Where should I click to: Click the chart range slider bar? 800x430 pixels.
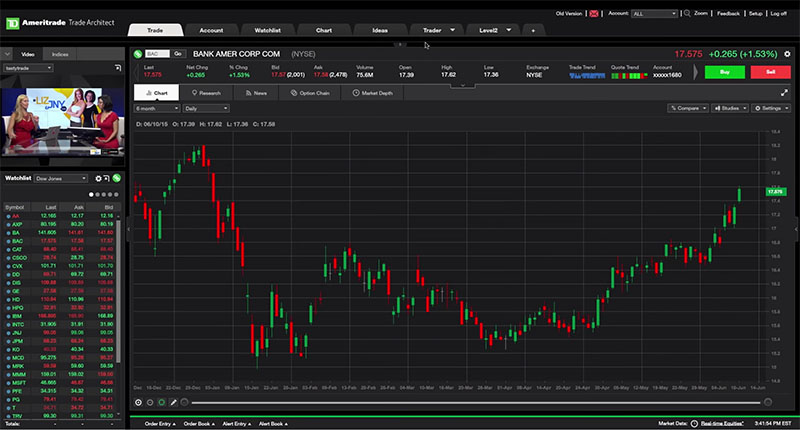pyautogui.click(x=476, y=402)
